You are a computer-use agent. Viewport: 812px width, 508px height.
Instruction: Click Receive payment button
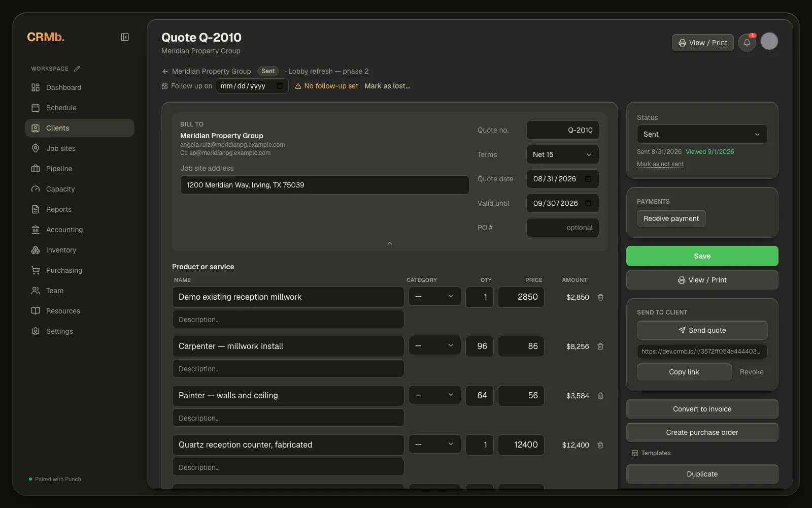click(671, 218)
